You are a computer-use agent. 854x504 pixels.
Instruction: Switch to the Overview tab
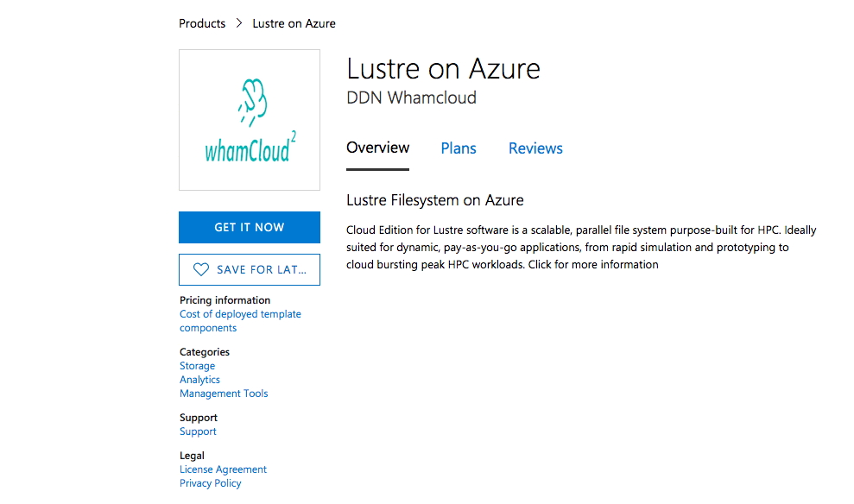(x=377, y=148)
